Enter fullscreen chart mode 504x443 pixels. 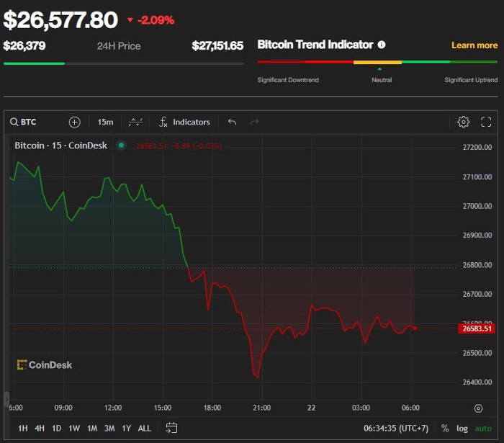pyautogui.click(x=486, y=122)
